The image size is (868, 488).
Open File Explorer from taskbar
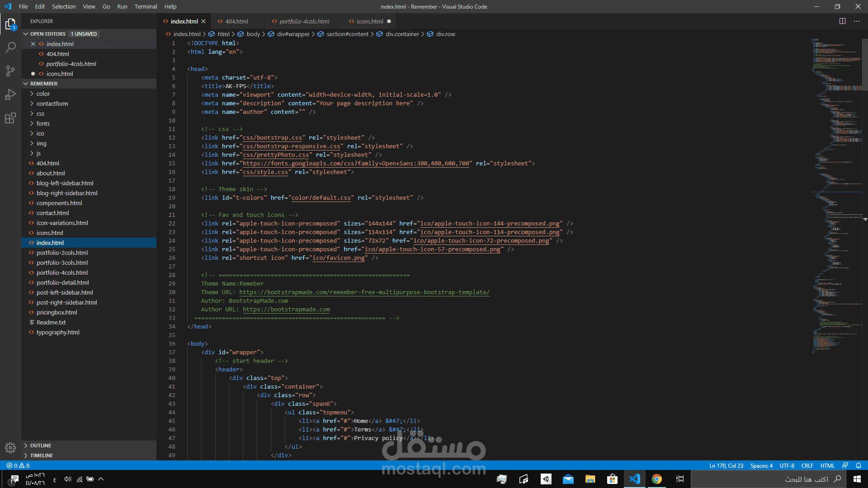[590, 479]
